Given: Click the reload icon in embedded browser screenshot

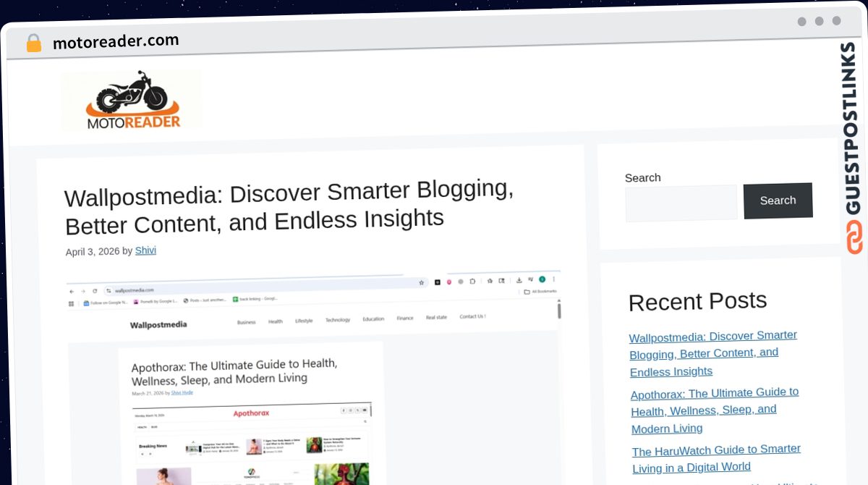Looking at the screenshot, I should point(94,290).
